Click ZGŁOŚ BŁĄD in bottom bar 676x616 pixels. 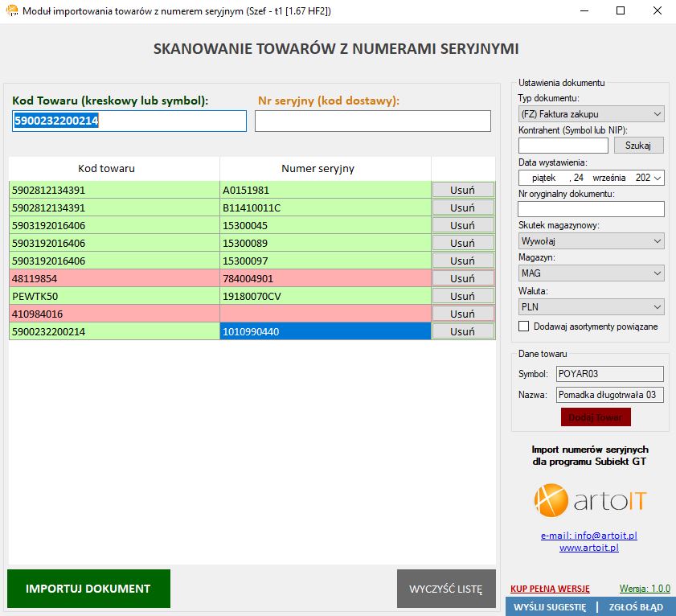(x=636, y=607)
